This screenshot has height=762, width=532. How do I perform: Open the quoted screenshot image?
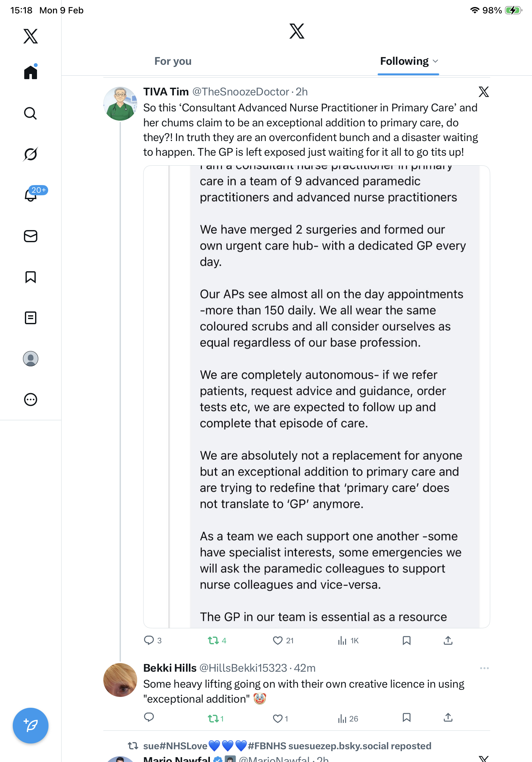coord(316,396)
